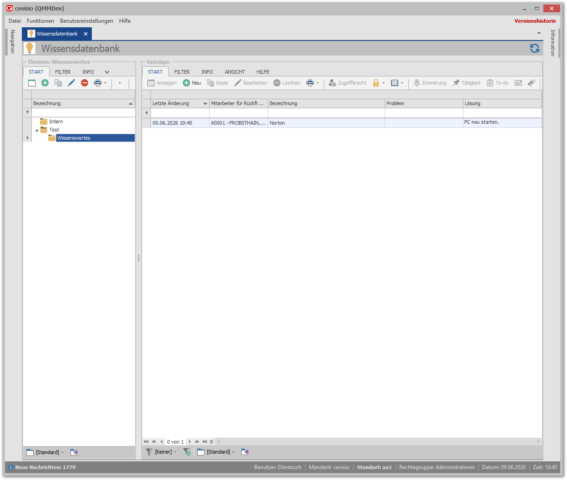
Task: Click the Problem column header
Action: (423, 103)
